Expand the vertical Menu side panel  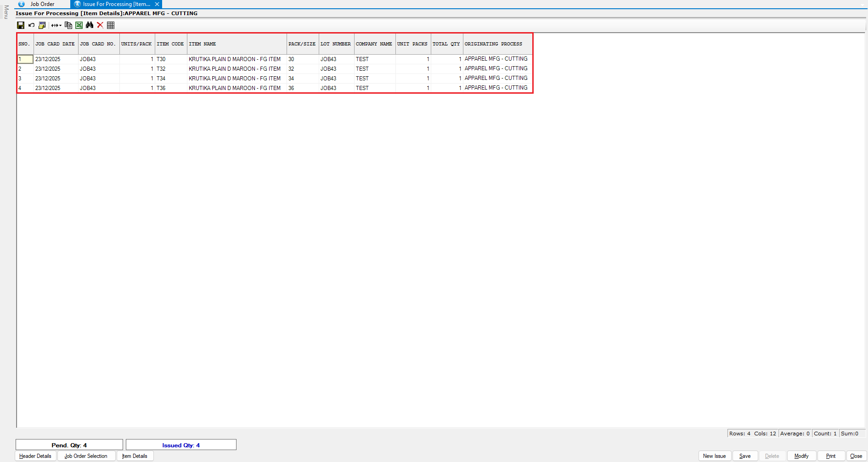[6, 12]
